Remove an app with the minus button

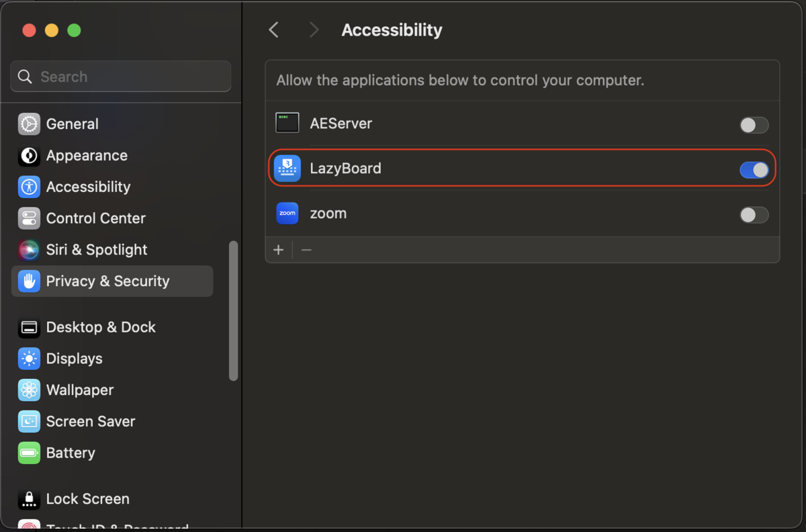(306, 250)
